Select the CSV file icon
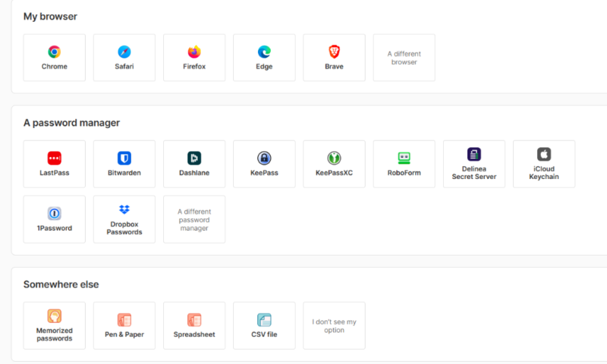The width and height of the screenshot is (607, 364). tap(264, 320)
